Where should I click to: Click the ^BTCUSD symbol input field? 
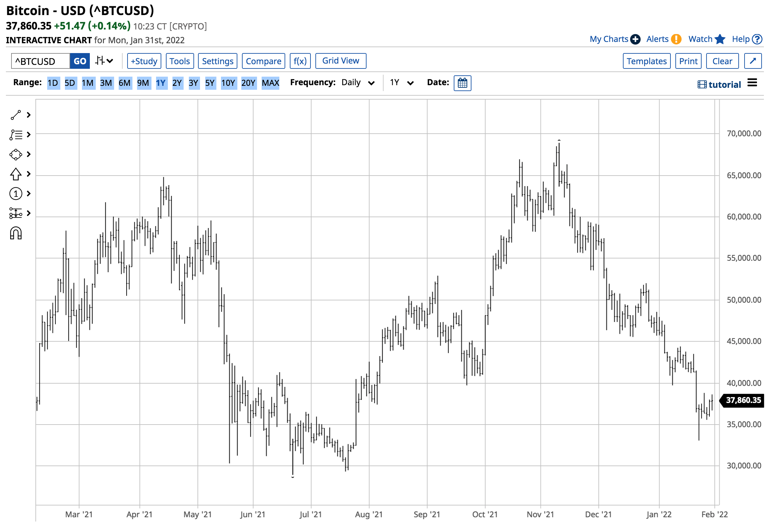[x=40, y=62]
